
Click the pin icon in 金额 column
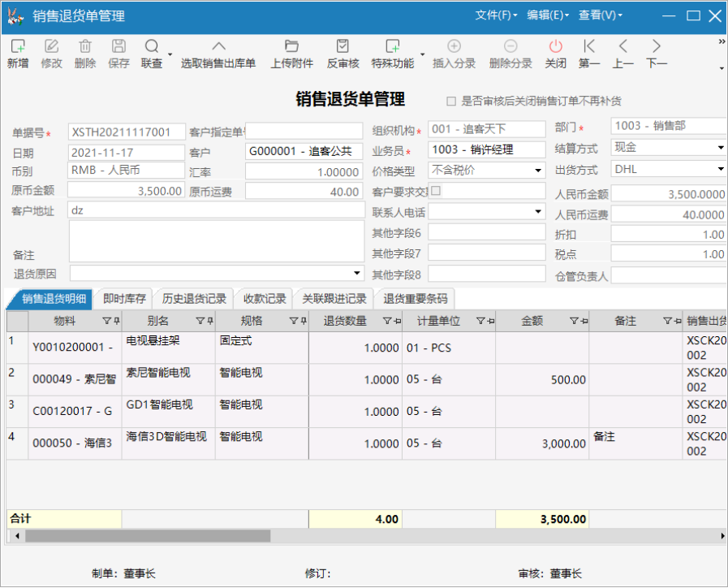(x=584, y=321)
